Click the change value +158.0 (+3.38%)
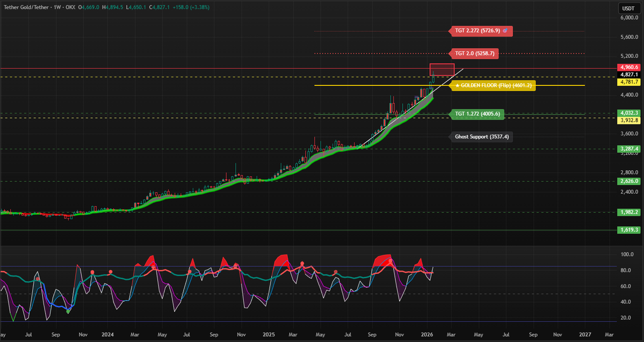This screenshot has width=644, height=342. pyautogui.click(x=191, y=8)
